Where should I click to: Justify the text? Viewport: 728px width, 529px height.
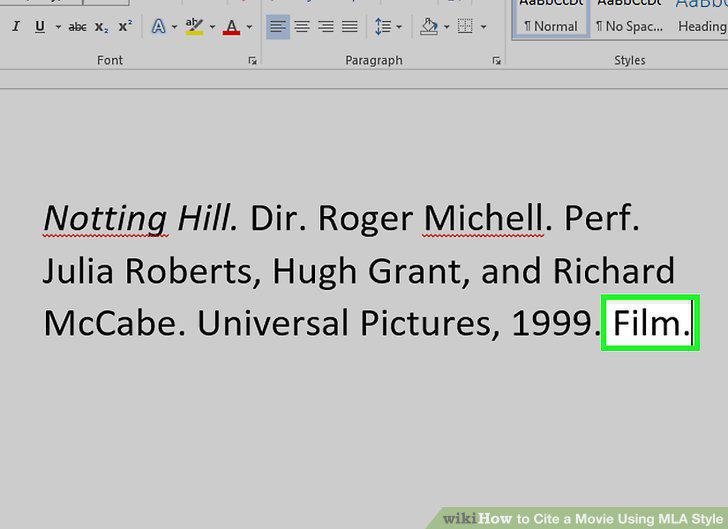point(350,26)
